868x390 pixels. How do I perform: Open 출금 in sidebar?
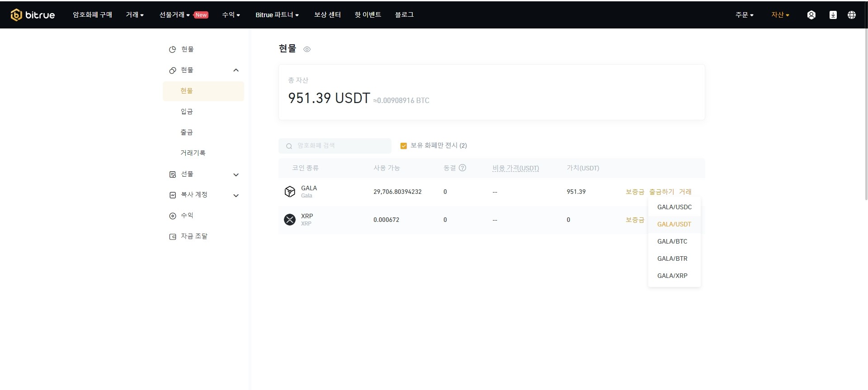(x=187, y=132)
